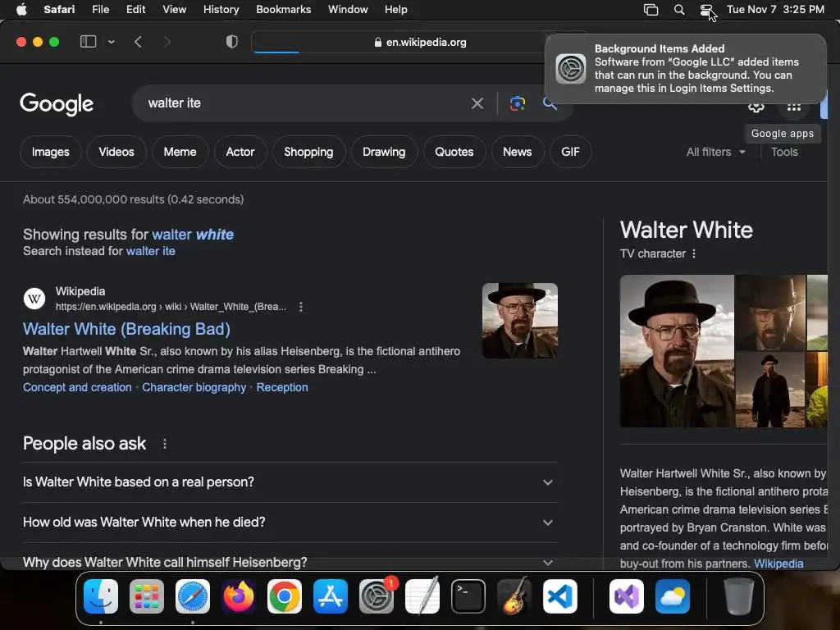This screenshot has width=840, height=630.
Task: Open Spotlight search in menu bar
Action: point(678,10)
